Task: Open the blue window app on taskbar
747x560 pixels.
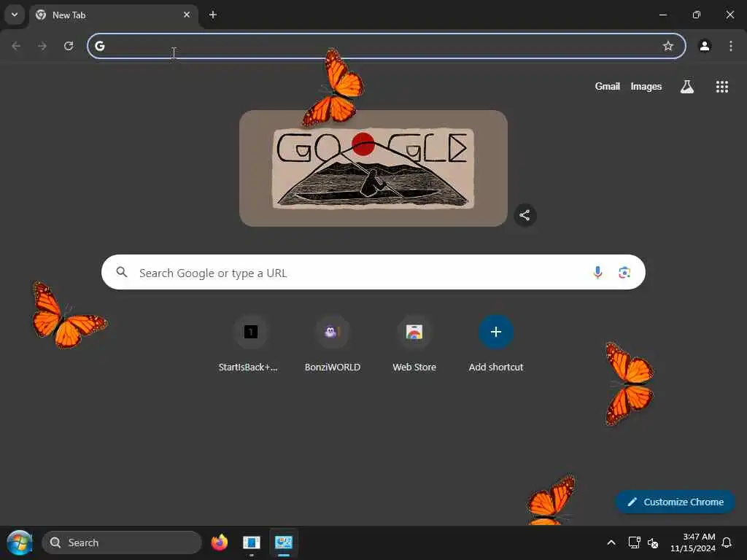Action: (252, 542)
